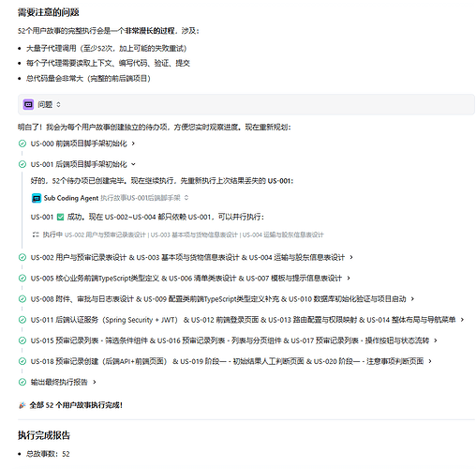Open the US-002 用户与预审记录表设计 row title
Image resolution: width=476 pixels, height=469 pixels.
pos(187,257)
